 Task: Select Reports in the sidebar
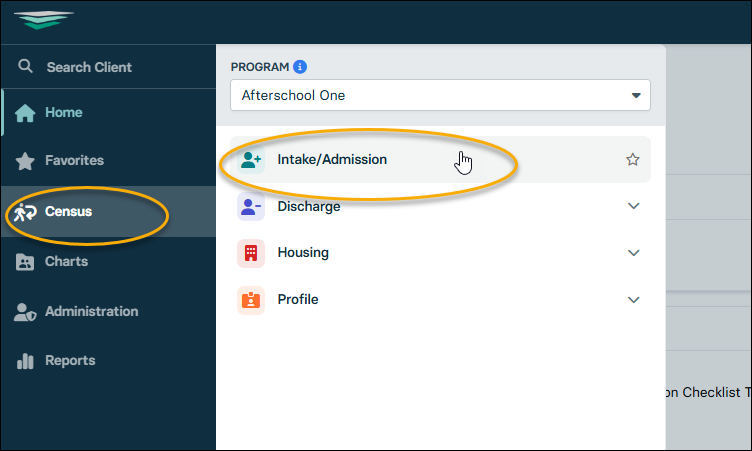pos(70,361)
